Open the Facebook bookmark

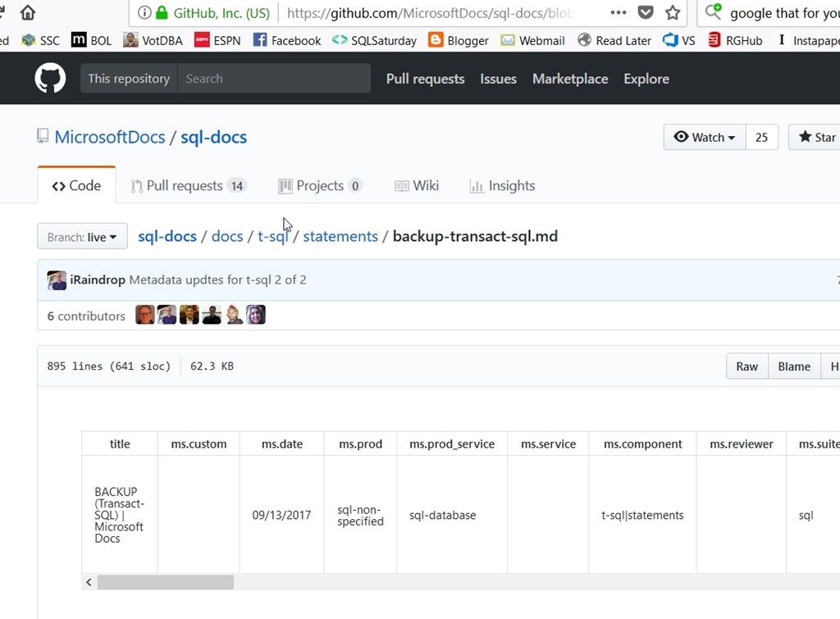coord(287,40)
